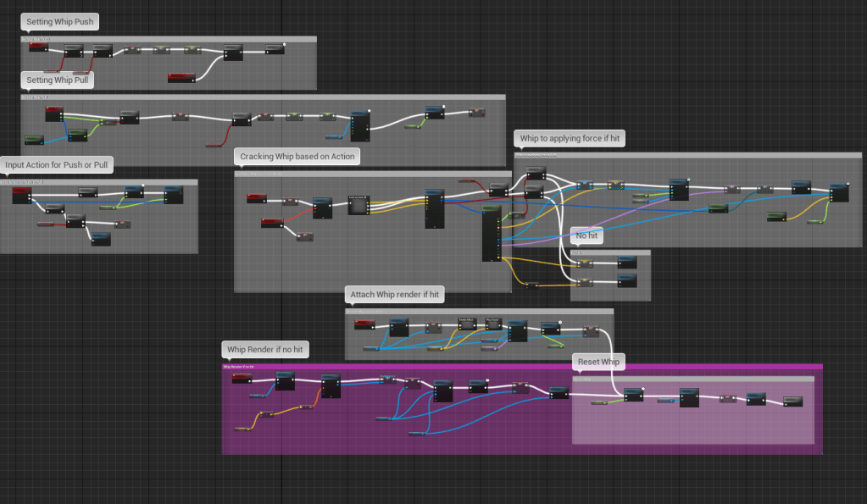Select "Input Action for Push or Pull" bubble

pyautogui.click(x=57, y=164)
